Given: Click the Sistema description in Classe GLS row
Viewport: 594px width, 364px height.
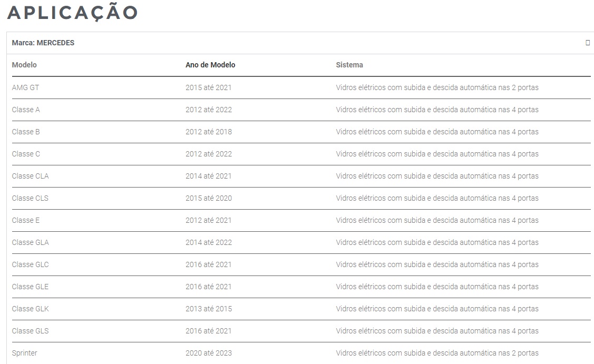Looking at the screenshot, I should pos(437,331).
